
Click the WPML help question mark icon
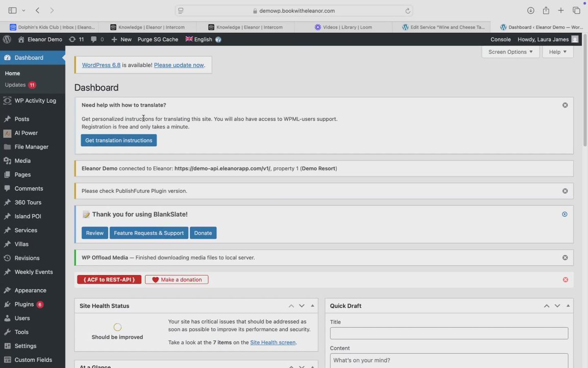click(218, 39)
